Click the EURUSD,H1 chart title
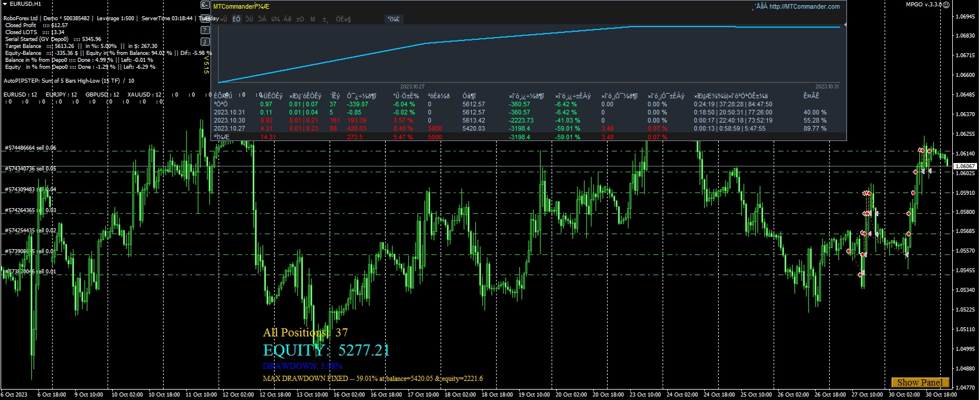The height and width of the screenshot is (400, 980). pyautogui.click(x=25, y=3)
